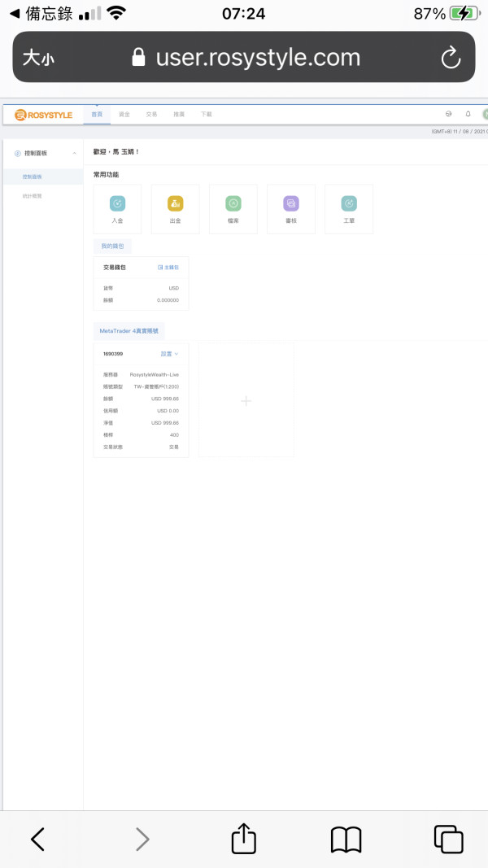Switch to the 交易 tab
The width and height of the screenshot is (488, 868).
[151, 115]
